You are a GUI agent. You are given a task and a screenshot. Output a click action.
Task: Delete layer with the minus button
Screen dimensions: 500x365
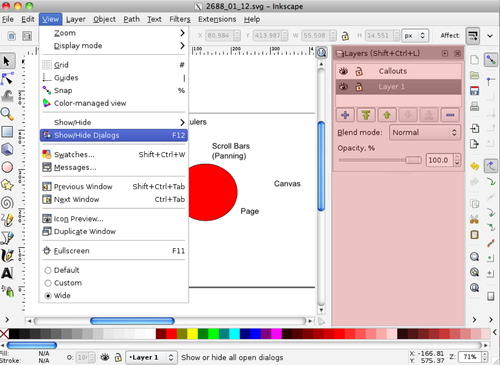point(450,115)
